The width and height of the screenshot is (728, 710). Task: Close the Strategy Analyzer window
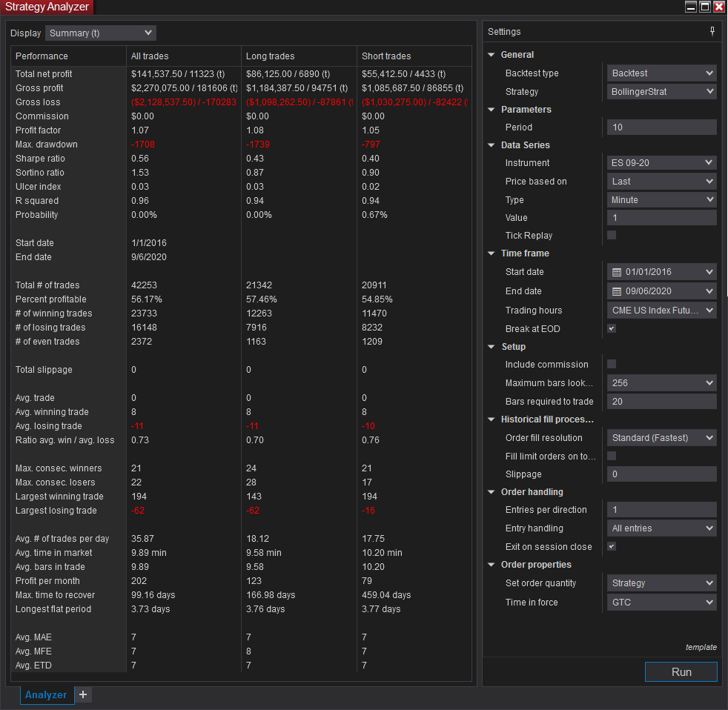[718, 7]
